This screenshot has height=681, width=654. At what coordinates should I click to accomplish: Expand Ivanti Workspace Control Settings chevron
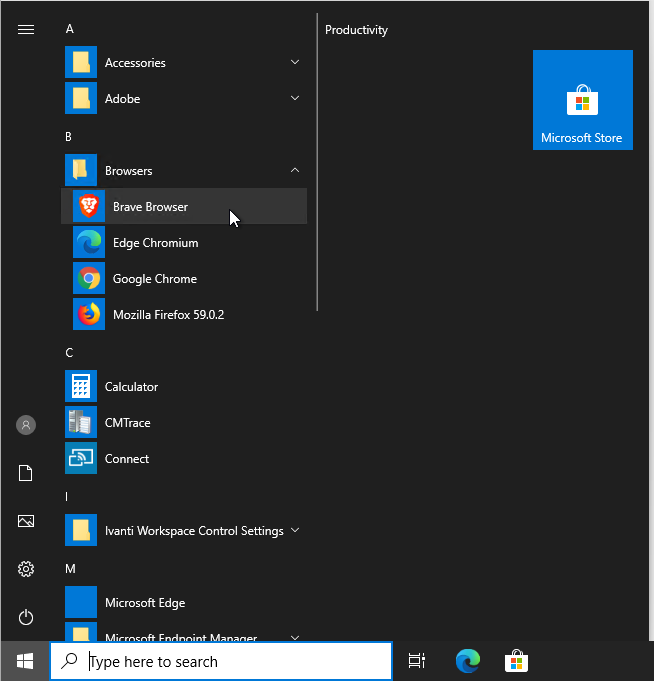[x=295, y=530]
